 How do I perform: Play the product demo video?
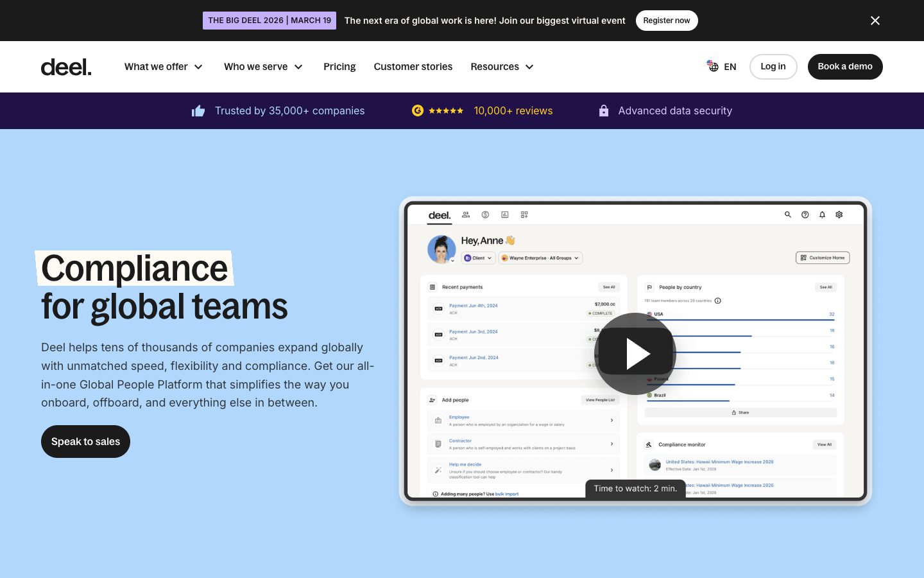[x=635, y=354]
